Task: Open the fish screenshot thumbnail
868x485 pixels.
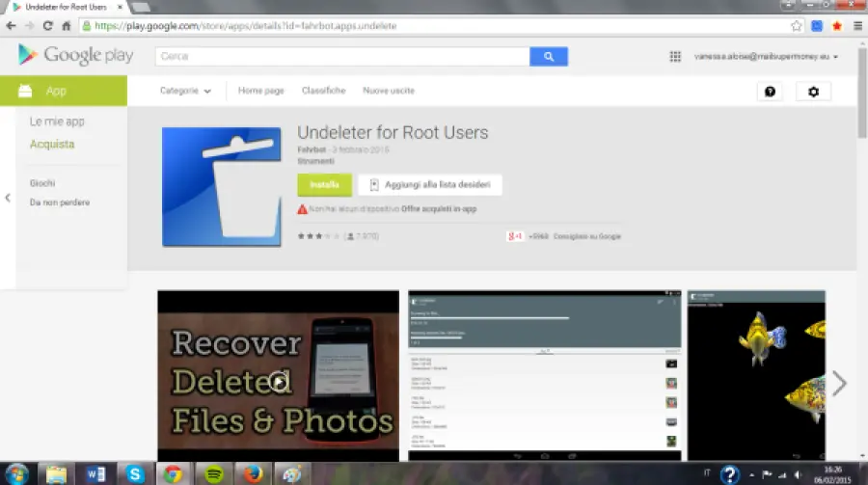Action: tap(756, 375)
